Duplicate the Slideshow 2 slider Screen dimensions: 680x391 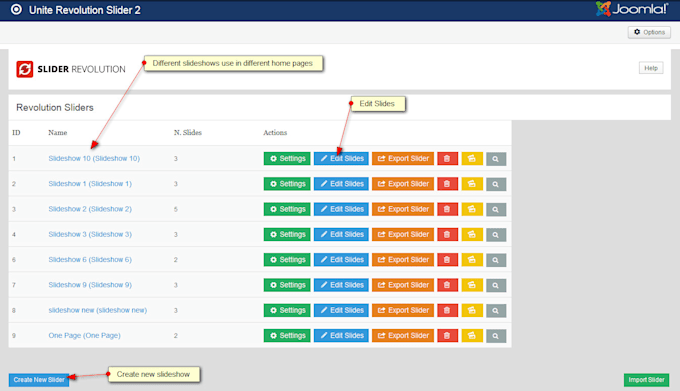point(472,209)
